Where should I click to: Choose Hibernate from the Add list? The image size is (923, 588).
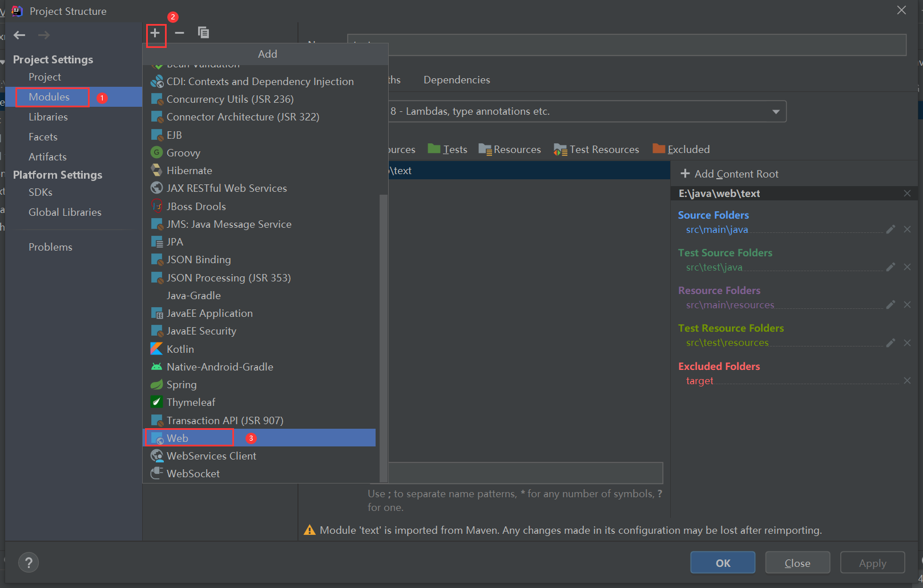pos(259,171)
